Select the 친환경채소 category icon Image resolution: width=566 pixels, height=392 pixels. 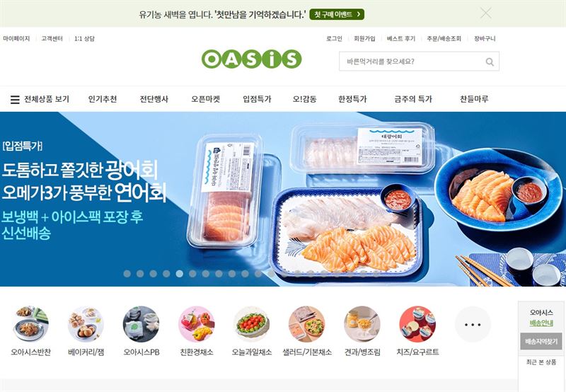point(197,324)
